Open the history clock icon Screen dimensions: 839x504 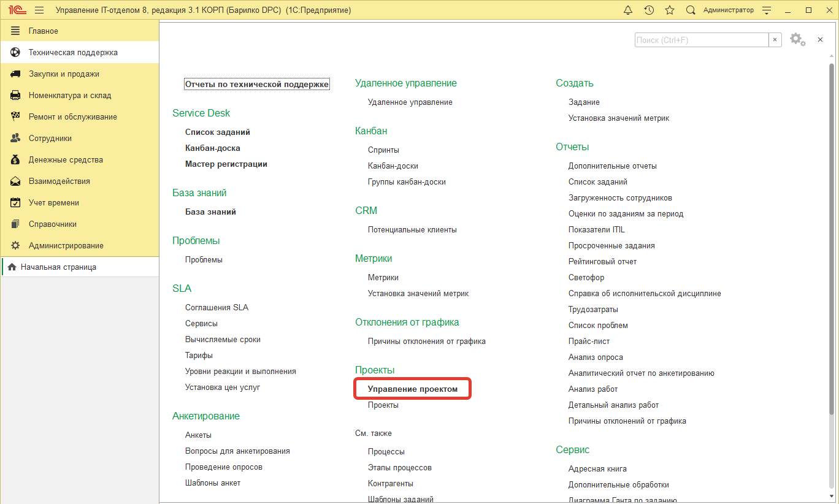tap(649, 10)
